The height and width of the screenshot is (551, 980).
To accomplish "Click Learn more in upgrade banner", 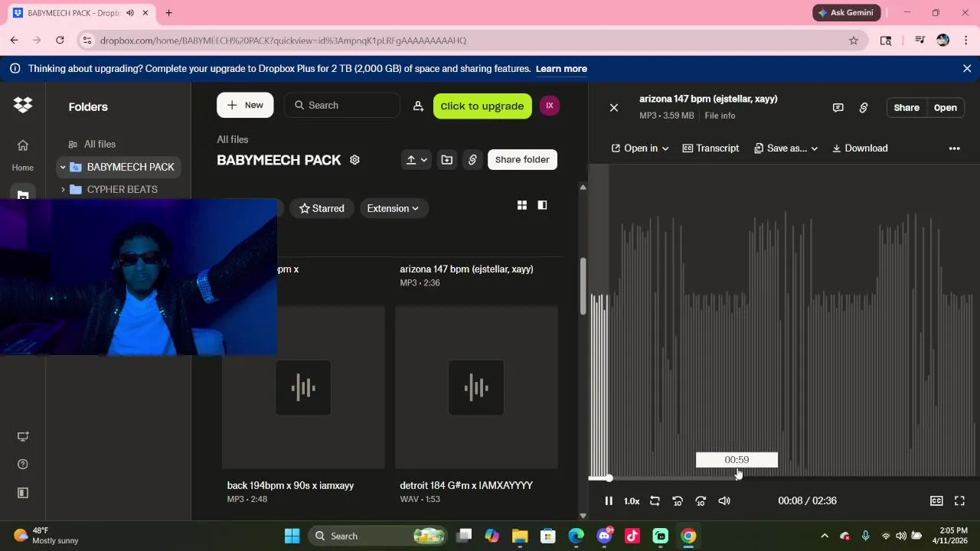I will click(561, 69).
